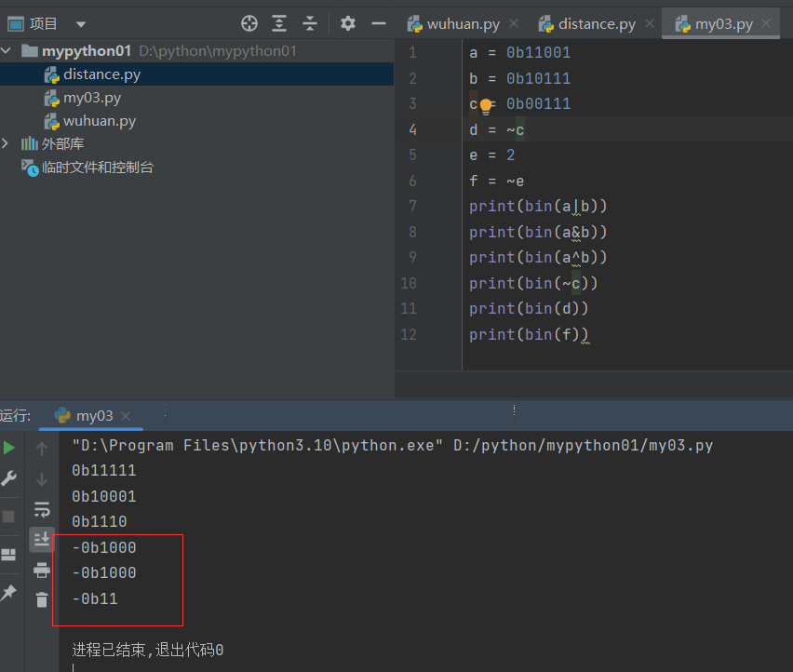Screen dimensions: 793x672
Task: Click code 'print(bin(a|b))'
Action: tap(538, 207)
